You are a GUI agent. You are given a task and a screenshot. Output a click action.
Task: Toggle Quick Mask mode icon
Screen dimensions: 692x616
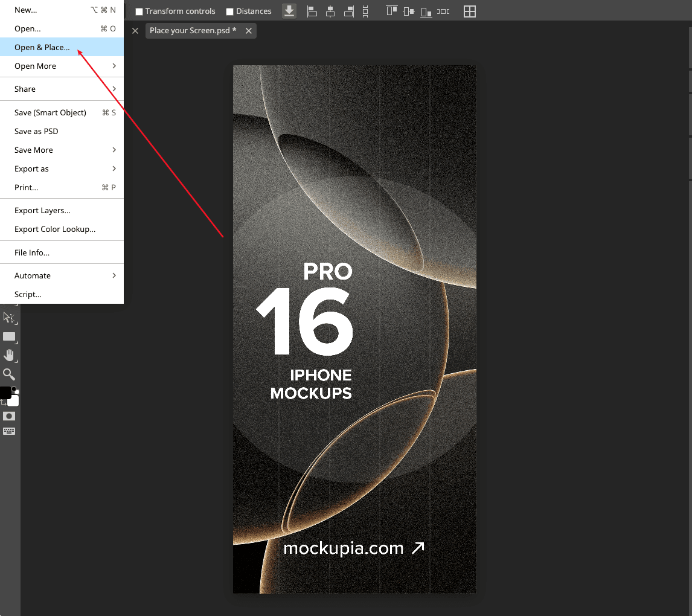pyautogui.click(x=9, y=416)
